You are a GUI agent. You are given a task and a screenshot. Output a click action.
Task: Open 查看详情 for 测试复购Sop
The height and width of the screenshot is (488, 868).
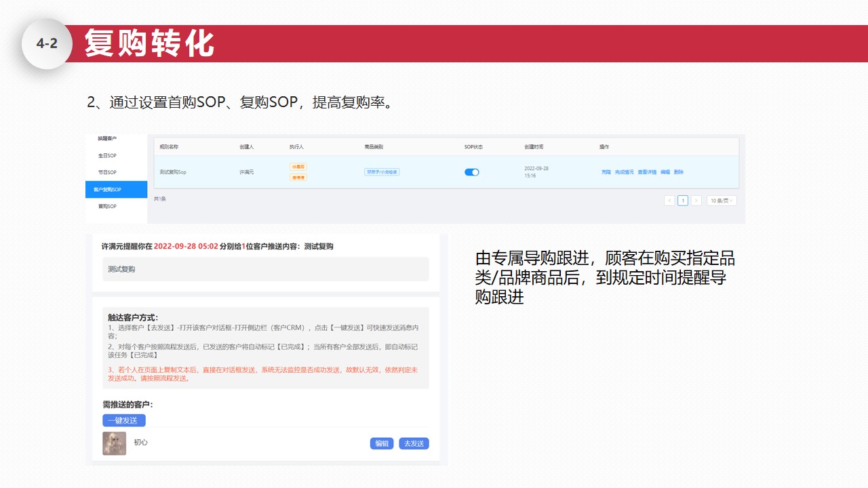pyautogui.click(x=647, y=172)
